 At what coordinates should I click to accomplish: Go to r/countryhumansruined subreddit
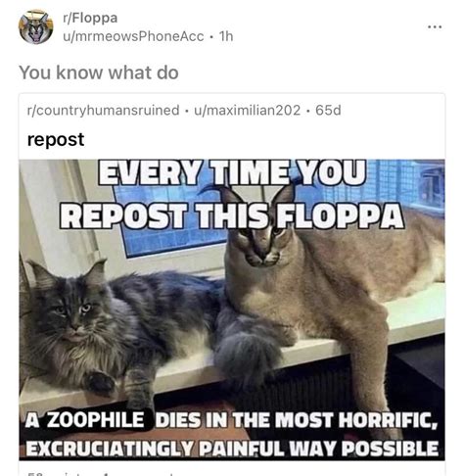[104, 110]
